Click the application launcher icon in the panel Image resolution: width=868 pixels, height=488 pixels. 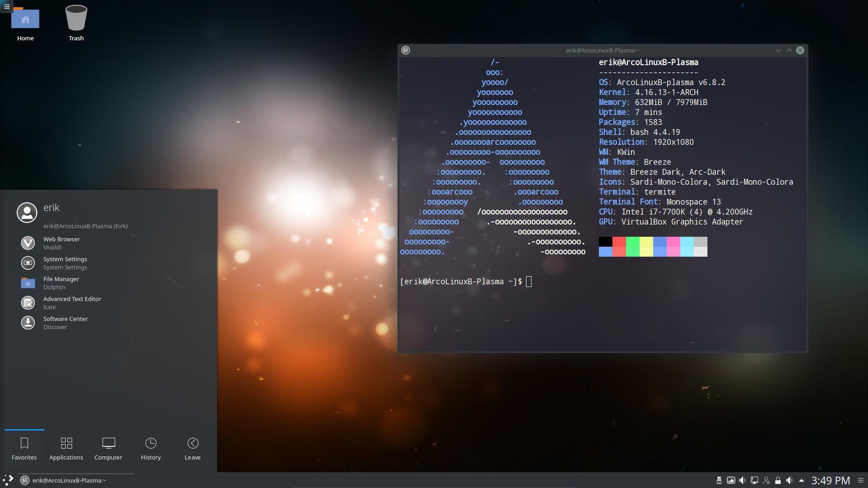tap(8, 480)
